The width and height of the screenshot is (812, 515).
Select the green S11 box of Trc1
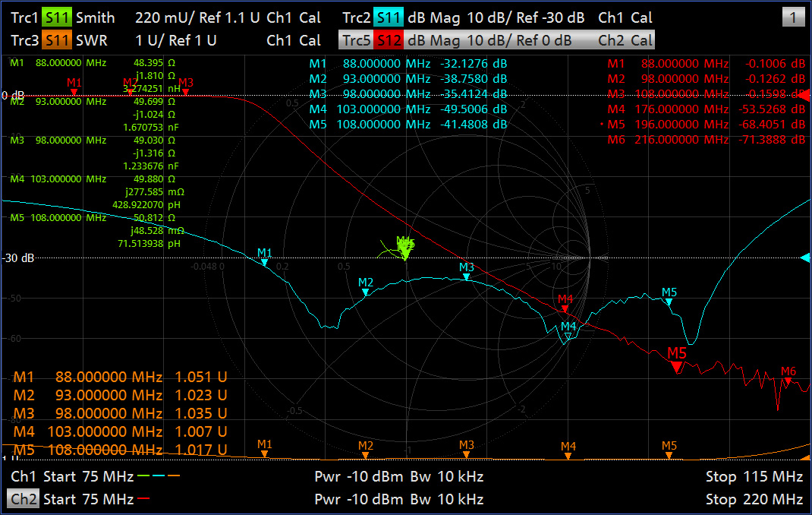[57, 17]
